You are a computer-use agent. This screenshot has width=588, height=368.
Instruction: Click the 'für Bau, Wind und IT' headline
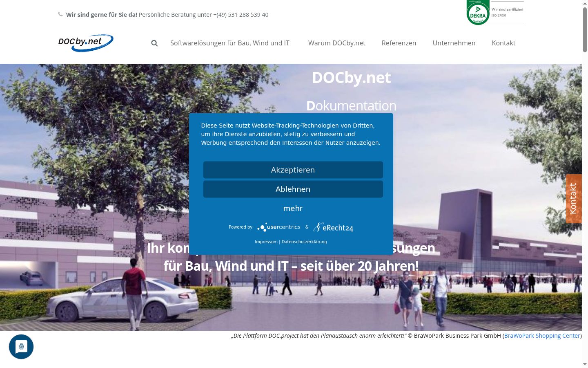(x=291, y=266)
